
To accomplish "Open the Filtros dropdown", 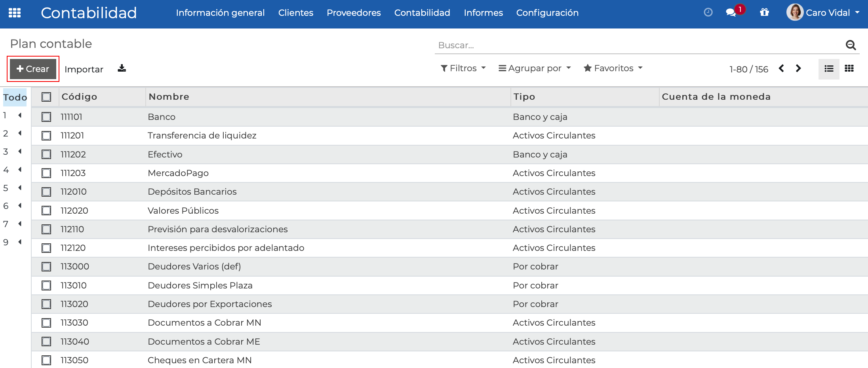I will (x=463, y=68).
